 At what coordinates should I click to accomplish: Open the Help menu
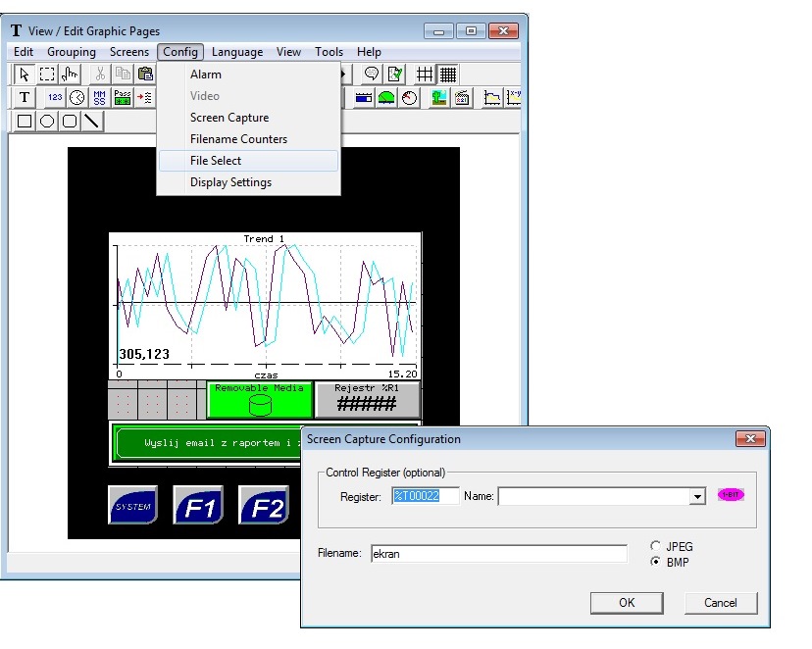pos(369,52)
